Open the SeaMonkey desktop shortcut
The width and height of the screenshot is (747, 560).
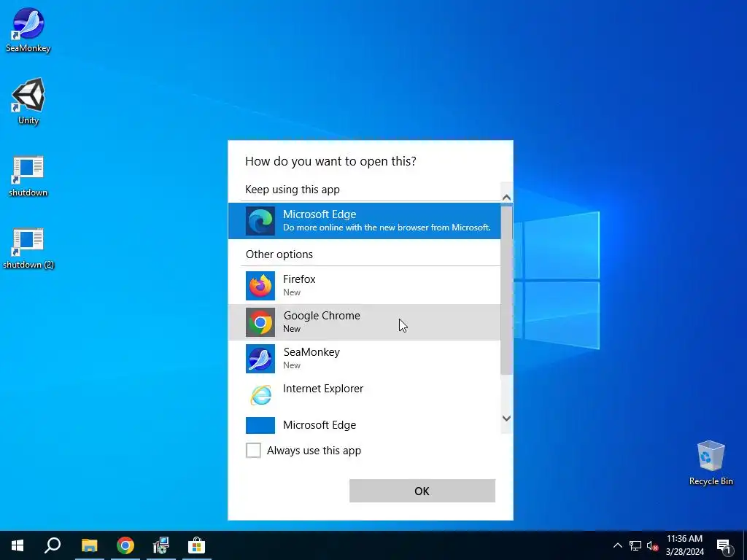28,29
